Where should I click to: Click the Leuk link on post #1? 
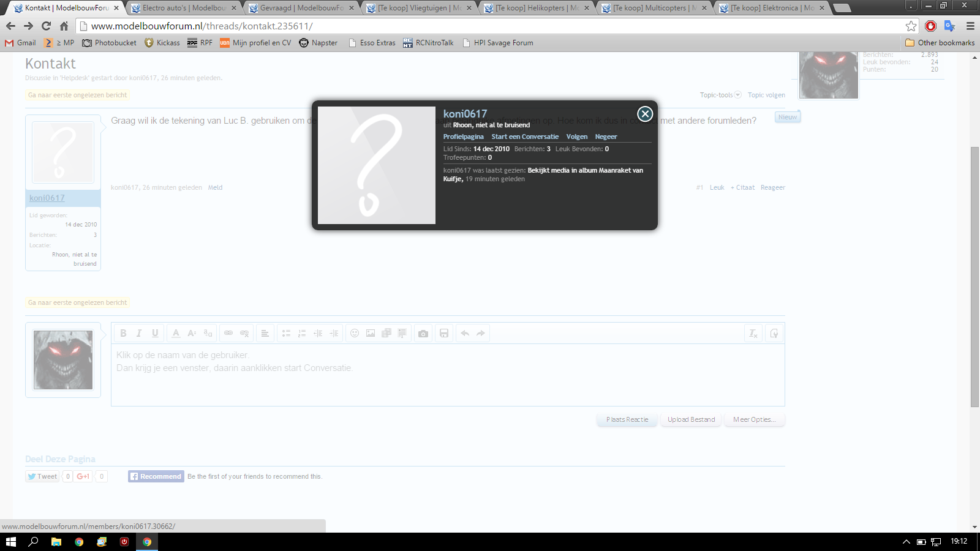(x=717, y=187)
